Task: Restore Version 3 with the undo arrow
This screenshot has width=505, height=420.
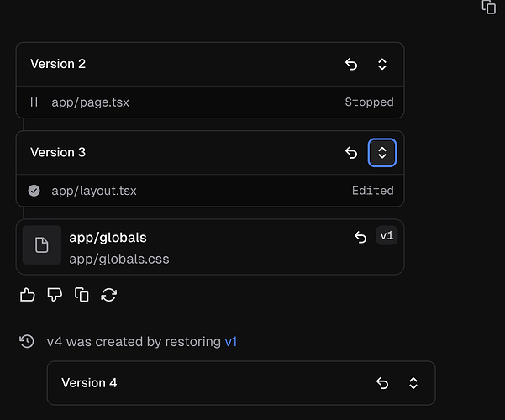Action: point(351,153)
